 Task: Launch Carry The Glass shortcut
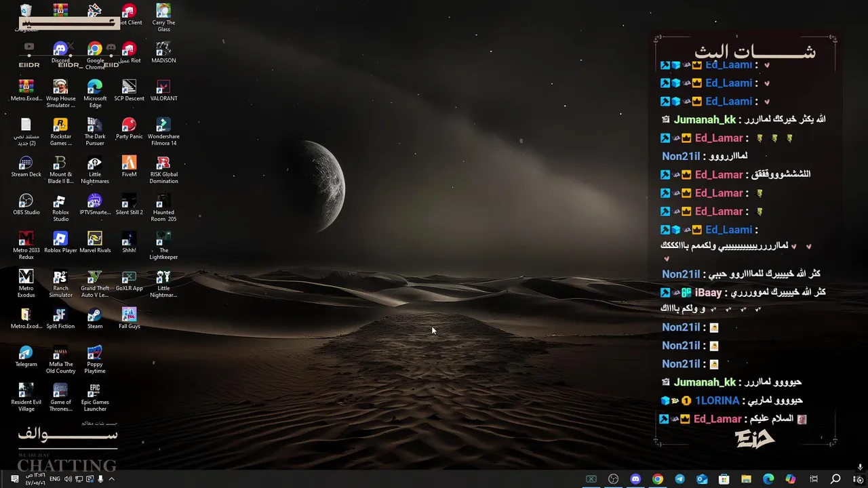point(163,18)
